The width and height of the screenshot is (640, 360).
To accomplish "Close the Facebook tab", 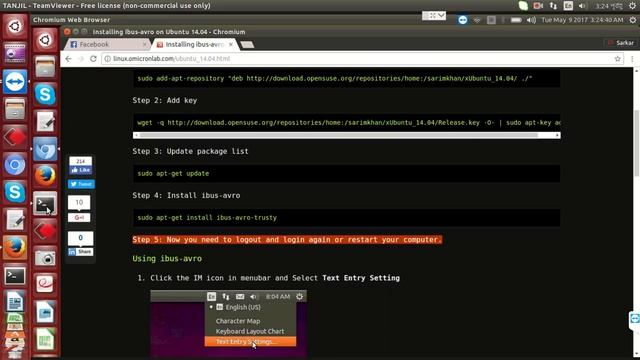I will coord(144,44).
